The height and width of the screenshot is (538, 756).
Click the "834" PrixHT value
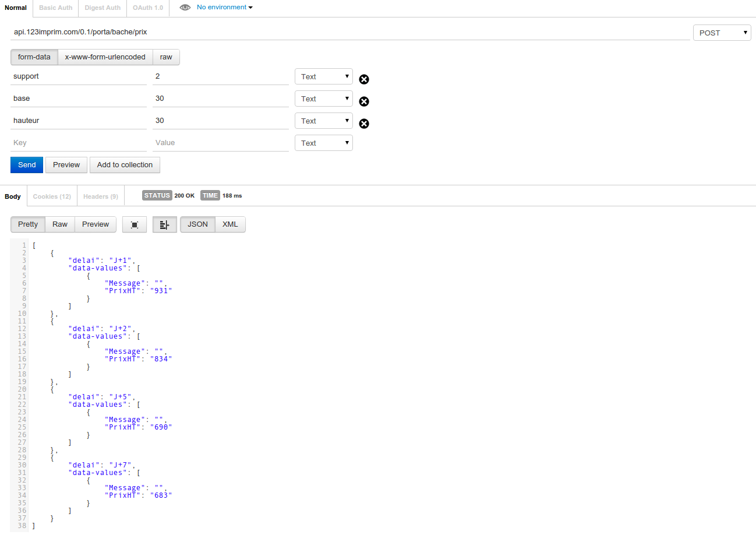click(161, 359)
